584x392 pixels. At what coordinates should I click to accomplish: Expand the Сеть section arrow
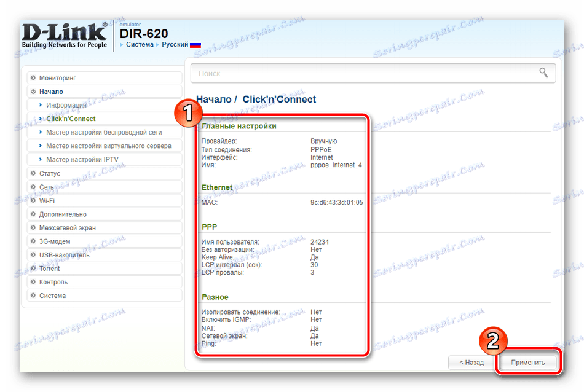(x=33, y=187)
